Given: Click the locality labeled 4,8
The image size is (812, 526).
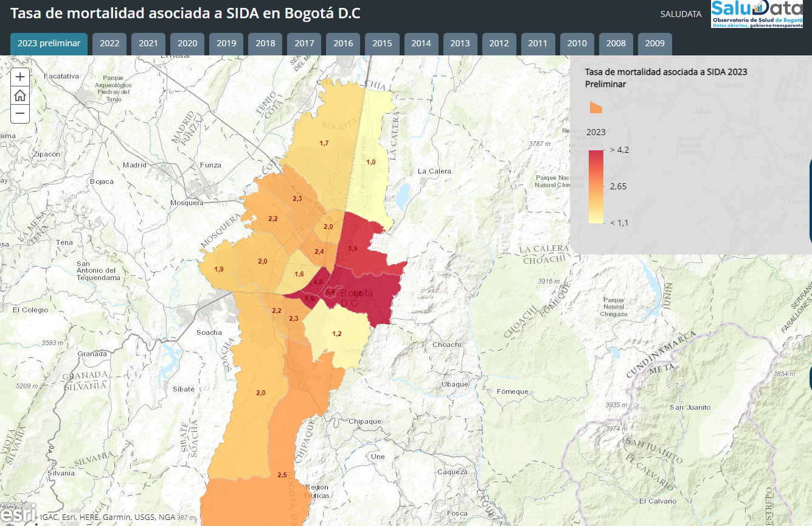Looking at the screenshot, I should point(318,282).
